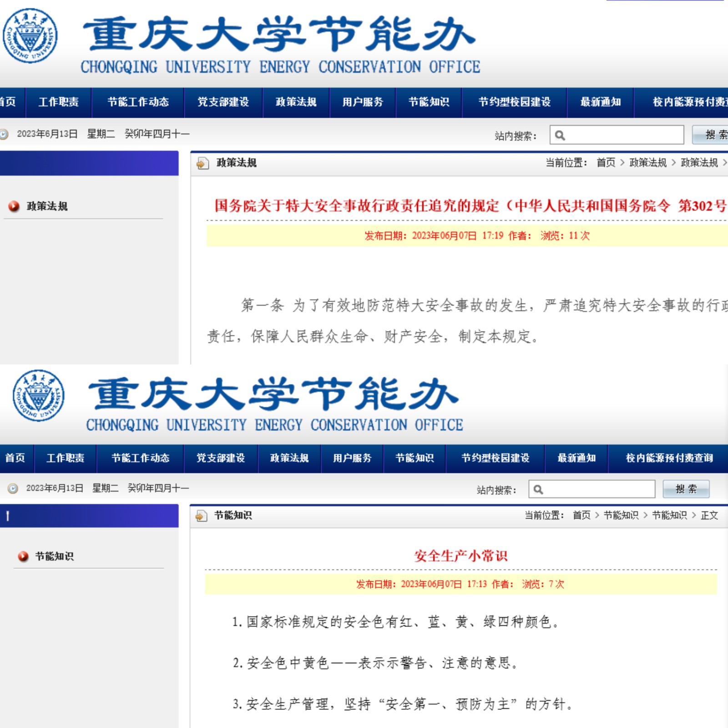Open 用户服务 in lower navigation bar
The image size is (728, 728).
(x=352, y=458)
